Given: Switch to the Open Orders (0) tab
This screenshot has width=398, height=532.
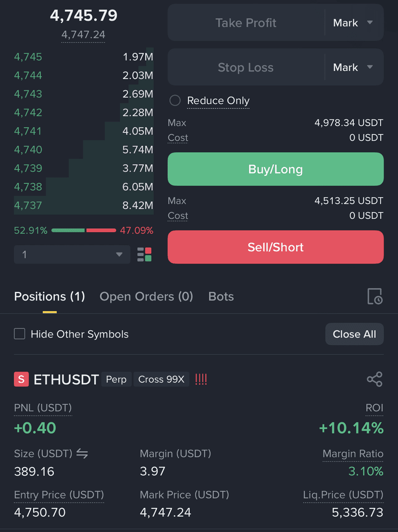Looking at the screenshot, I should pyautogui.click(x=146, y=297).
